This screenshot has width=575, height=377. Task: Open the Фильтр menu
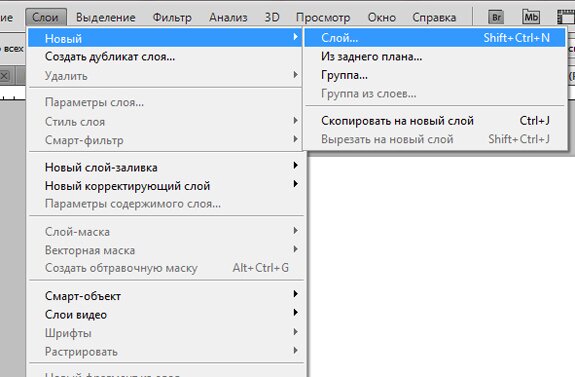point(172,17)
